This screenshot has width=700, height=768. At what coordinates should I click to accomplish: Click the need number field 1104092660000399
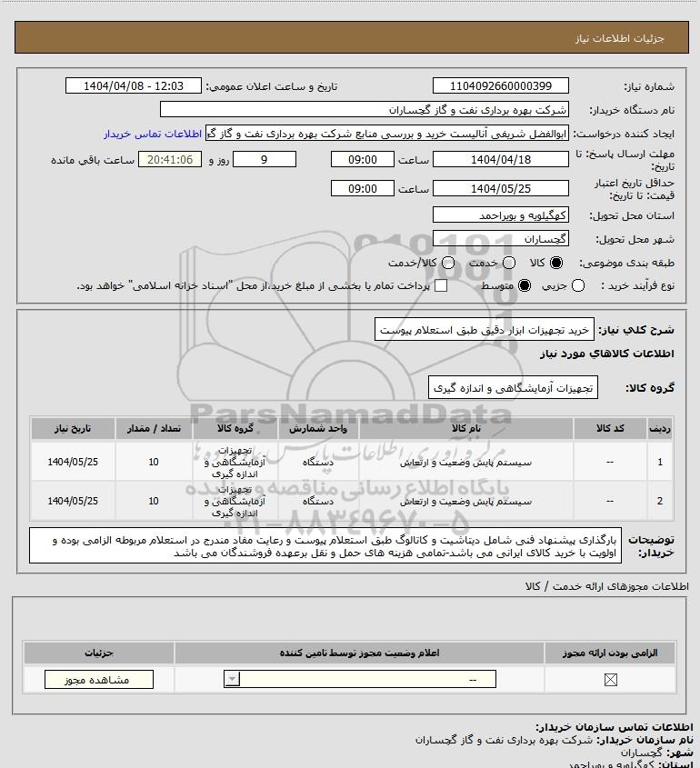tap(501, 85)
